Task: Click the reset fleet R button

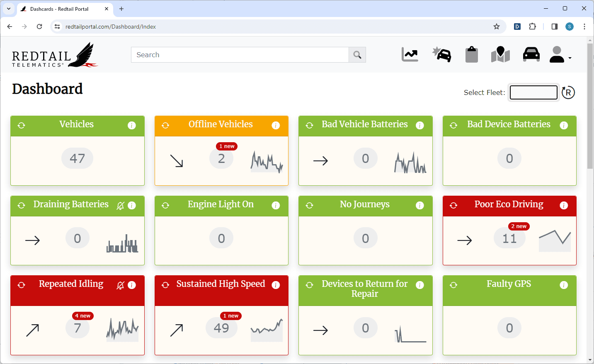Action: [x=568, y=92]
